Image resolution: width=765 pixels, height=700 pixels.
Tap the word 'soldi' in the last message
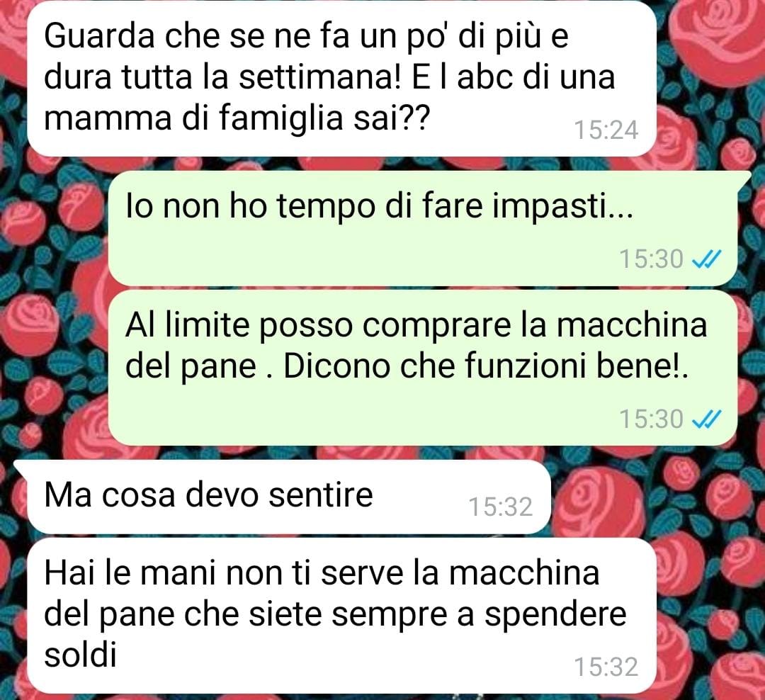pyautogui.click(x=81, y=655)
